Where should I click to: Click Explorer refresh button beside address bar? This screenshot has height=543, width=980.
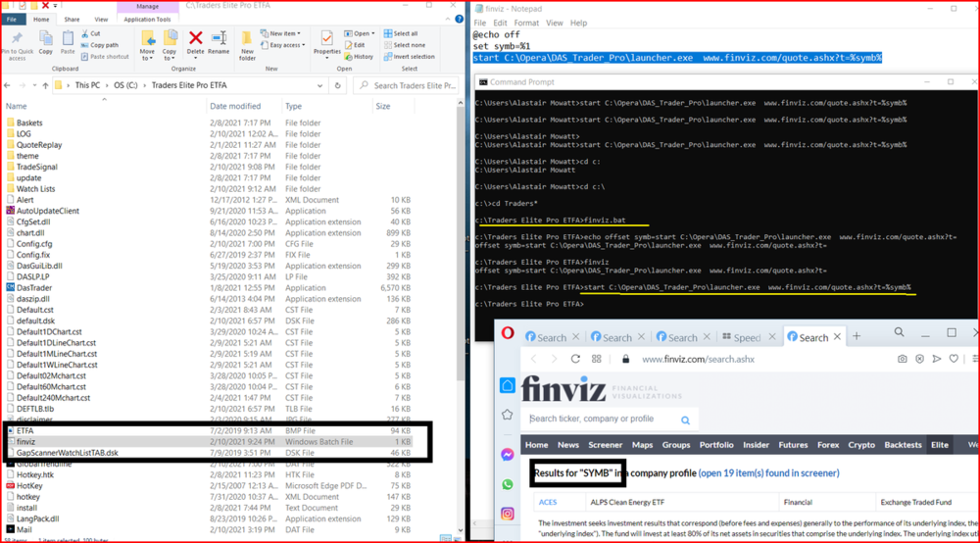pyautogui.click(x=337, y=85)
